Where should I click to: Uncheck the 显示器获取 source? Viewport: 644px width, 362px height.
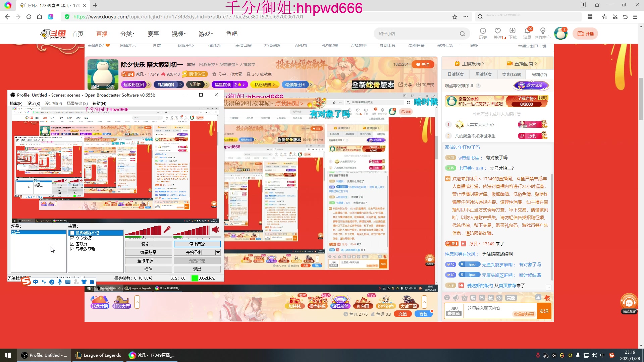tap(72, 249)
